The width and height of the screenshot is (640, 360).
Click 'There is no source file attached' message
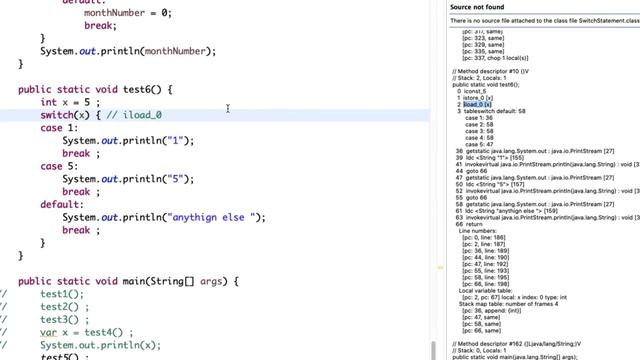[544, 20]
